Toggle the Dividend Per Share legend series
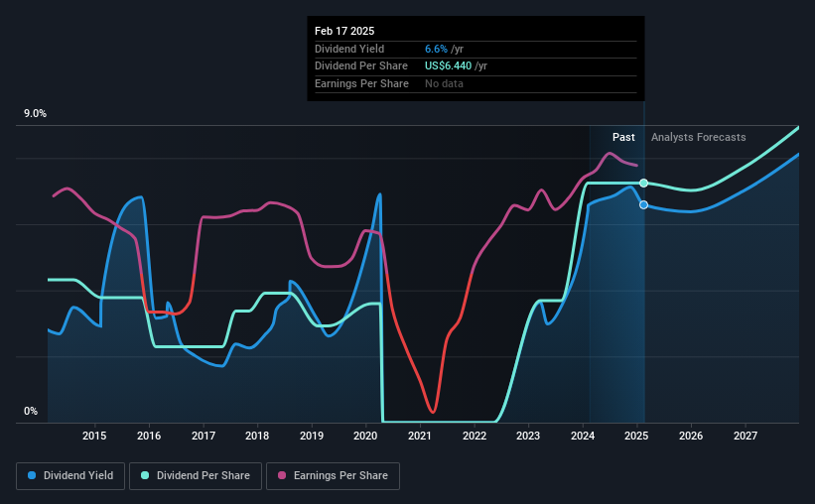 click(196, 475)
